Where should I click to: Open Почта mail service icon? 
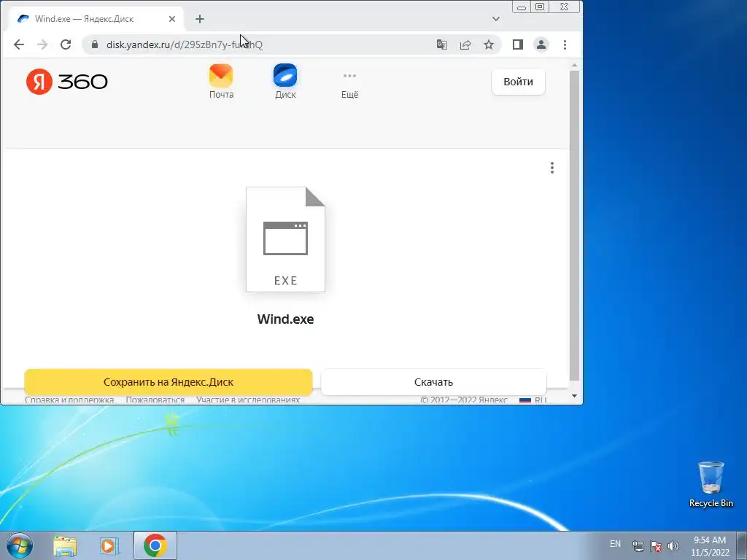221,82
